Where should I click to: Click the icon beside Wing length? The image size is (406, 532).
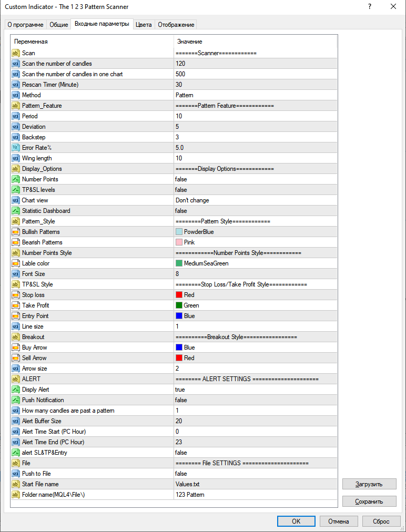(x=16, y=158)
